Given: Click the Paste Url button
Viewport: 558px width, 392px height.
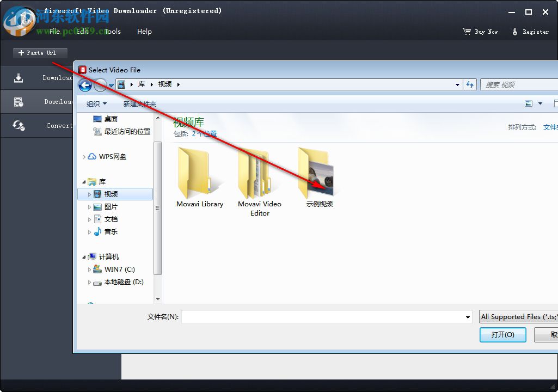Looking at the screenshot, I should coord(40,53).
